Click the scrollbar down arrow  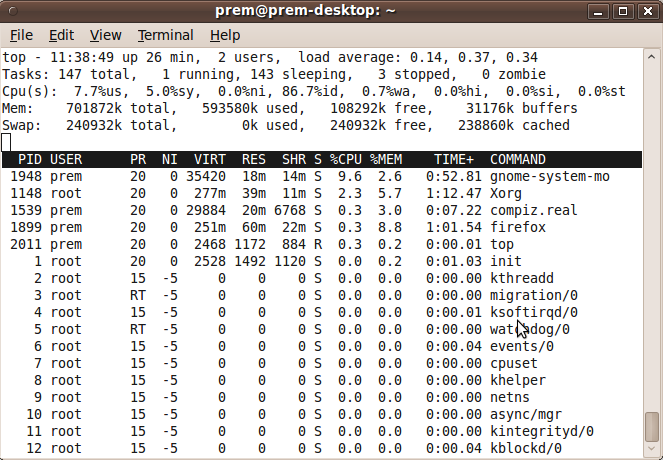tap(652, 449)
